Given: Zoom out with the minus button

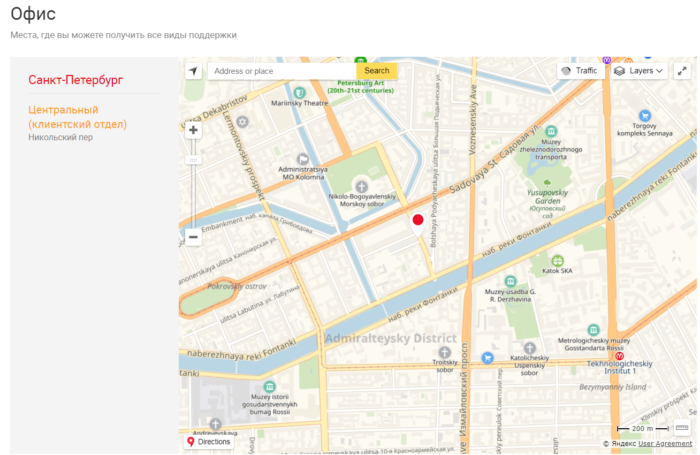Looking at the screenshot, I should tap(193, 237).
